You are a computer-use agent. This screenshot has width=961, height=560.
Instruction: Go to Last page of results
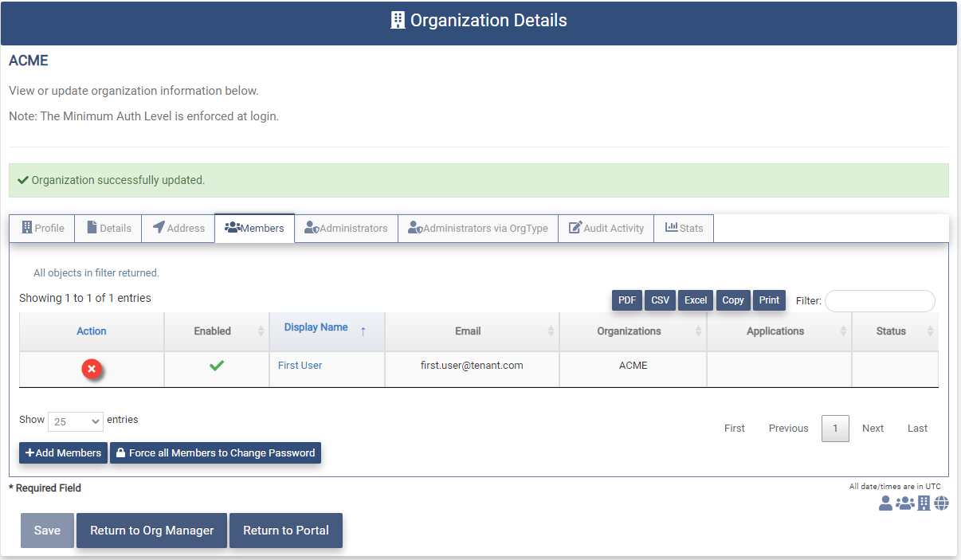pos(918,429)
